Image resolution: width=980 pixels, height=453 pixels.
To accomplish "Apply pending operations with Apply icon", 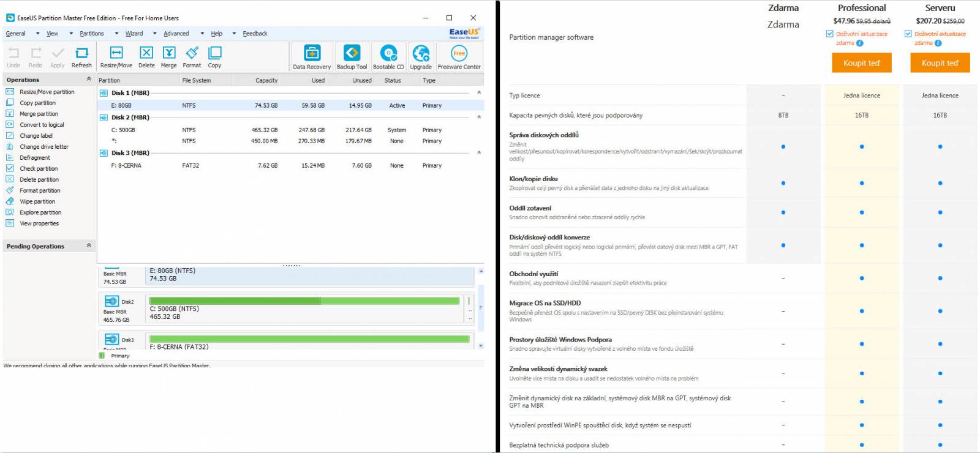I will [x=58, y=57].
